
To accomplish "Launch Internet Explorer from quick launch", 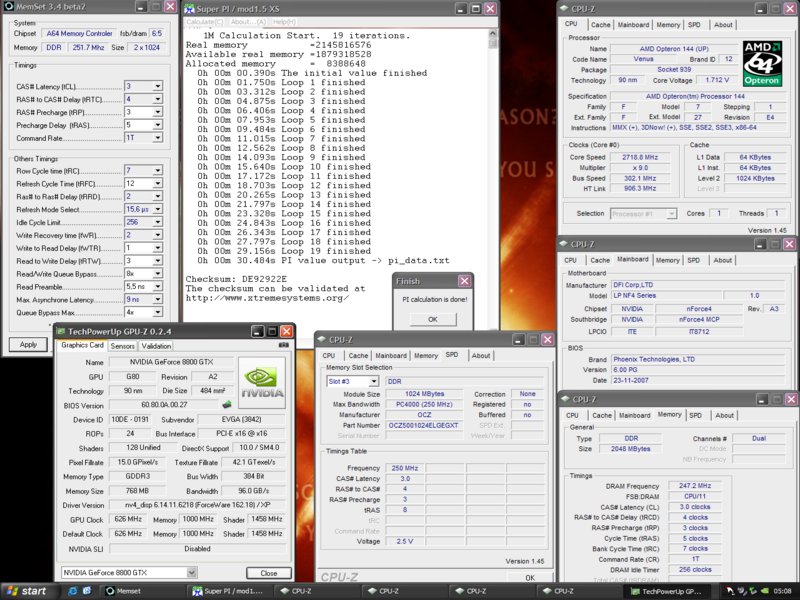I will click(x=72, y=591).
